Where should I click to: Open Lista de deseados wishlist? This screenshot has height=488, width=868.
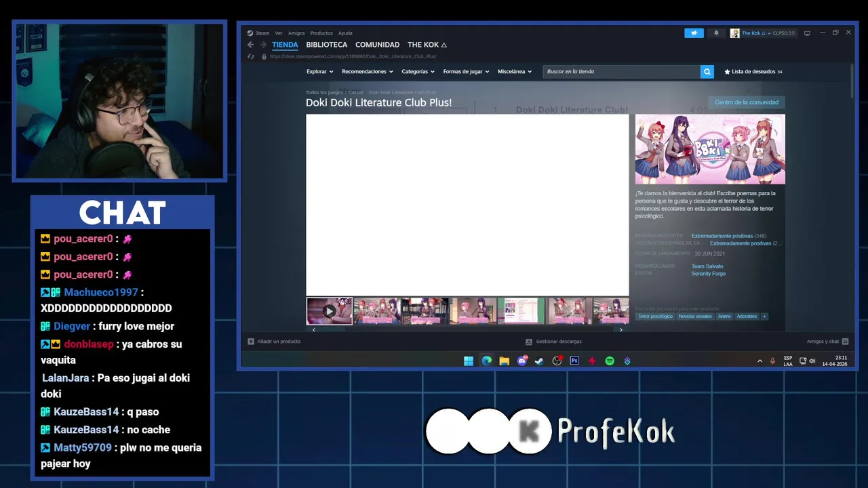[753, 71]
